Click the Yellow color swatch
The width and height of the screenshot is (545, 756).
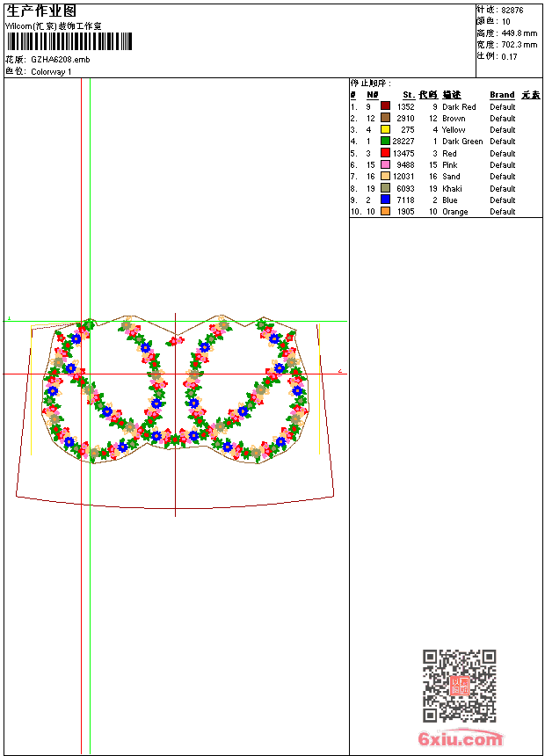[385, 129]
